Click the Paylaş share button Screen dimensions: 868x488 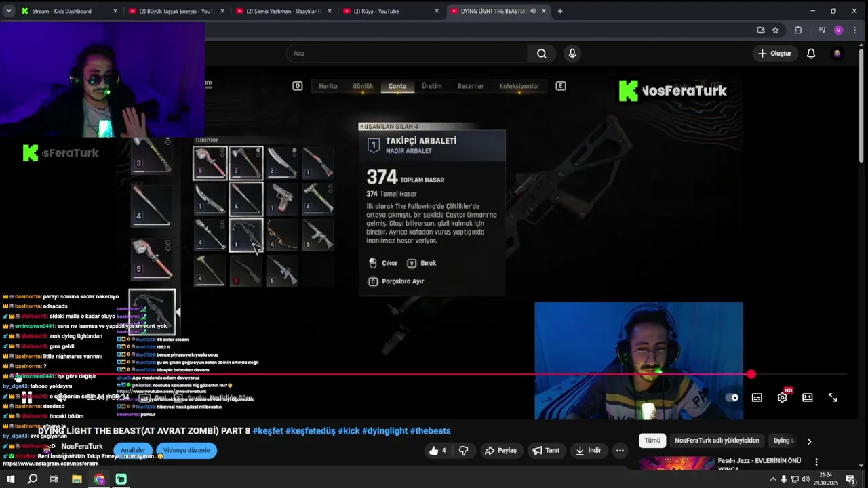click(500, 450)
